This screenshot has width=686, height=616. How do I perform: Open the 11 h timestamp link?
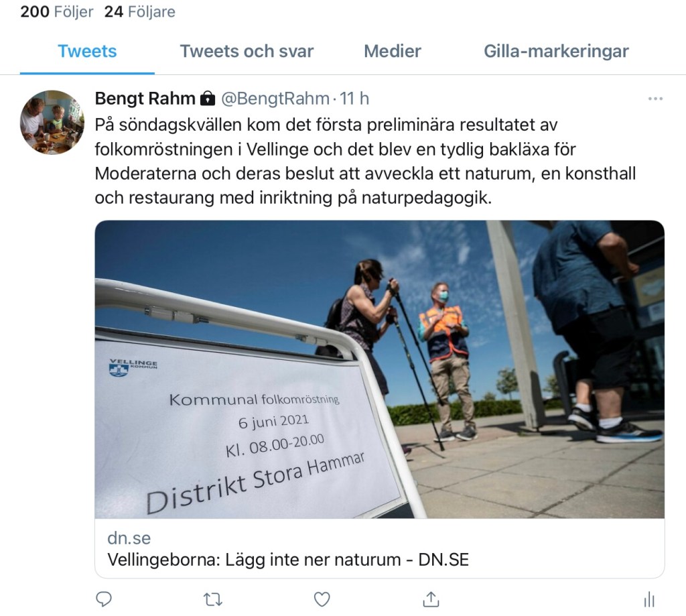click(x=354, y=99)
